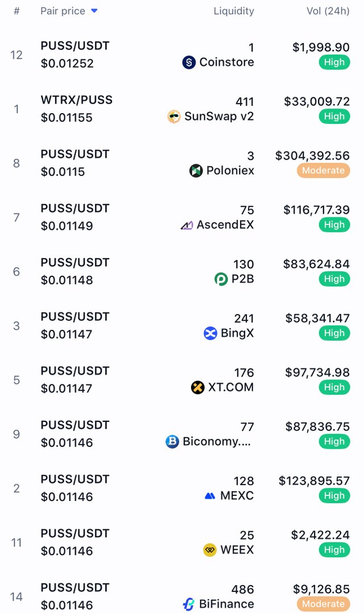364x613 pixels.
Task: Click the yellow WEEX logo icon
Action: click(210, 550)
